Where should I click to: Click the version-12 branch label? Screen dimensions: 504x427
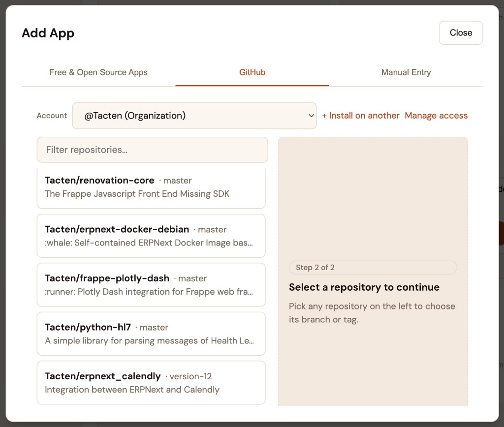coord(190,376)
